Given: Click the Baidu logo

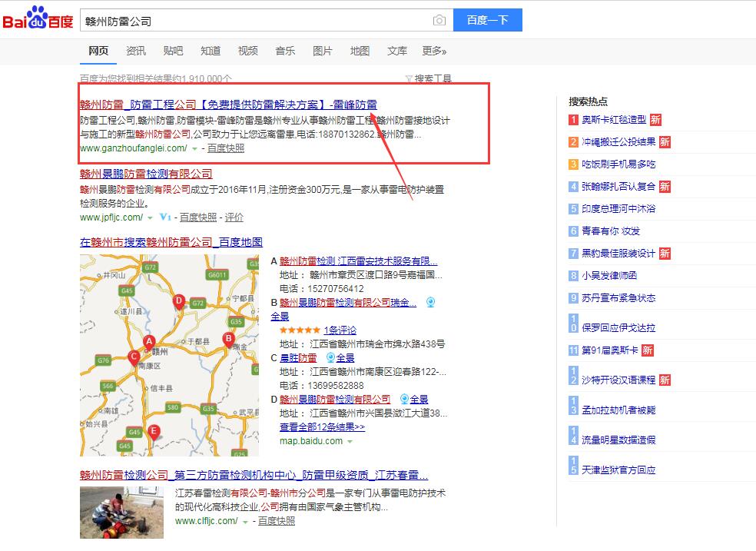Looking at the screenshot, I should 37,20.
